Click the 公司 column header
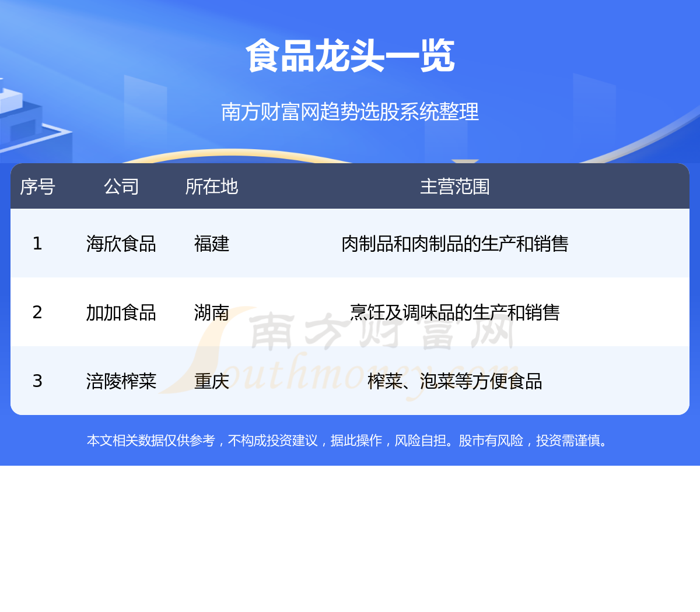This screenshot has height=612, width=700. point(121,187)
